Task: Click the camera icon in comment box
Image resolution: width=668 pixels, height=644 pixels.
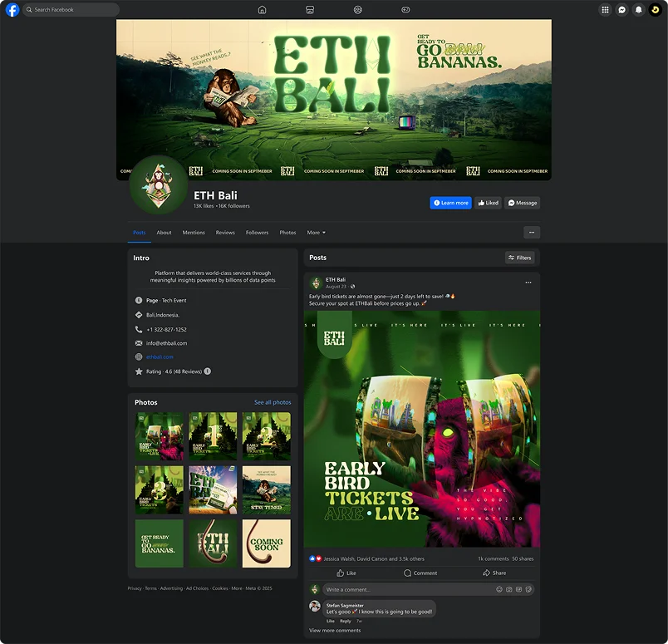Action: tap(509, 589)
